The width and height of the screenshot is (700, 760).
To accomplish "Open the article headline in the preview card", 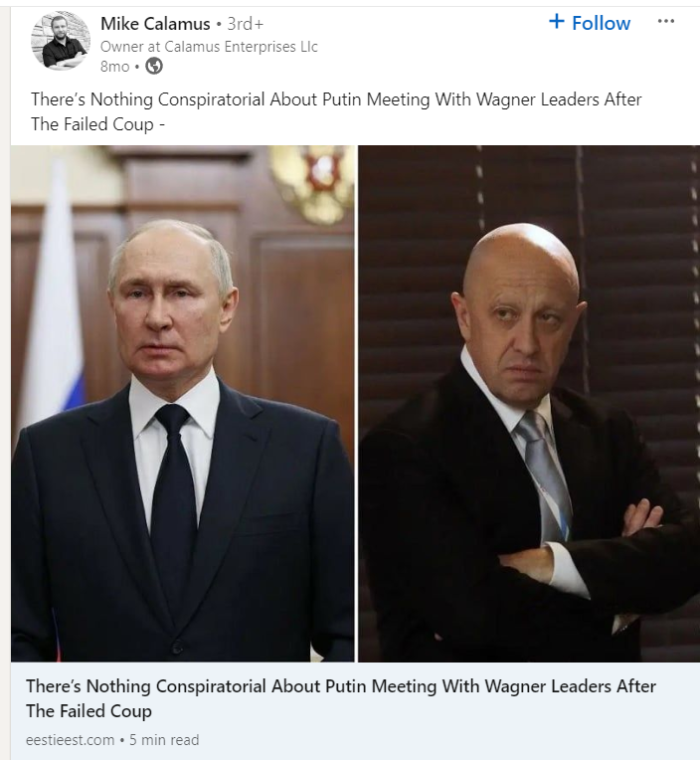I will [x=341, y=698].
